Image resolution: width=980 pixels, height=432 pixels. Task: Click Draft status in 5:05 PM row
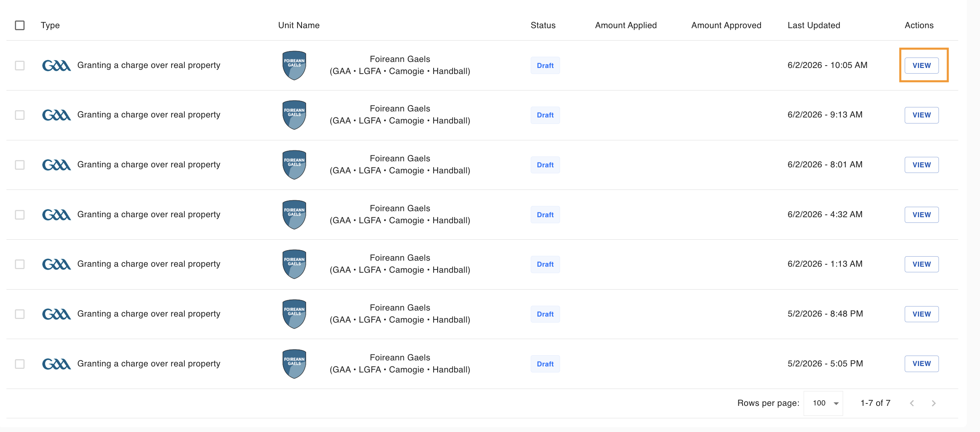pos(545,364)
